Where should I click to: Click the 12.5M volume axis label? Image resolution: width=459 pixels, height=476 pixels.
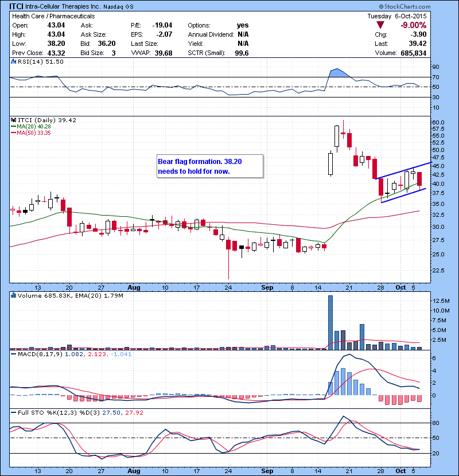point(441,301)
